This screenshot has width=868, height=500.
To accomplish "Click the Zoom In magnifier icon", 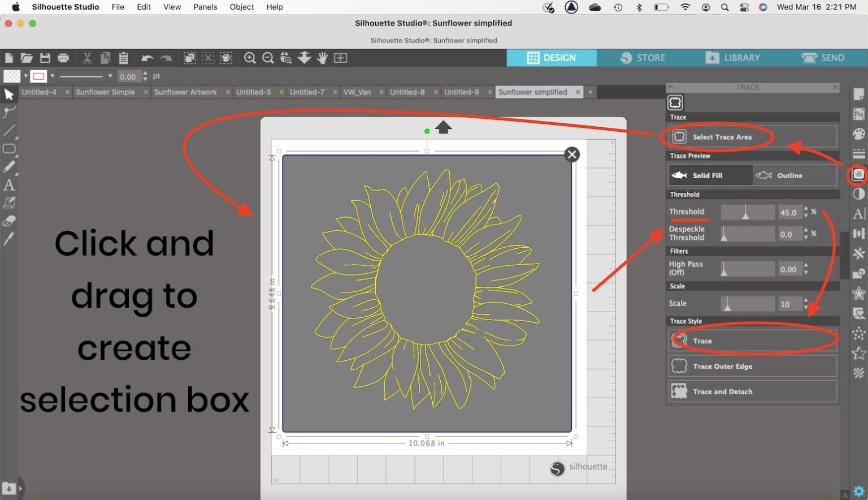I will point(249,58).
